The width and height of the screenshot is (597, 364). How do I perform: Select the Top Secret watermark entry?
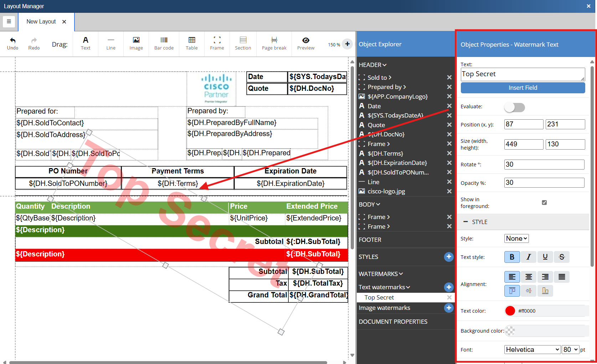[x=379, y=297]
